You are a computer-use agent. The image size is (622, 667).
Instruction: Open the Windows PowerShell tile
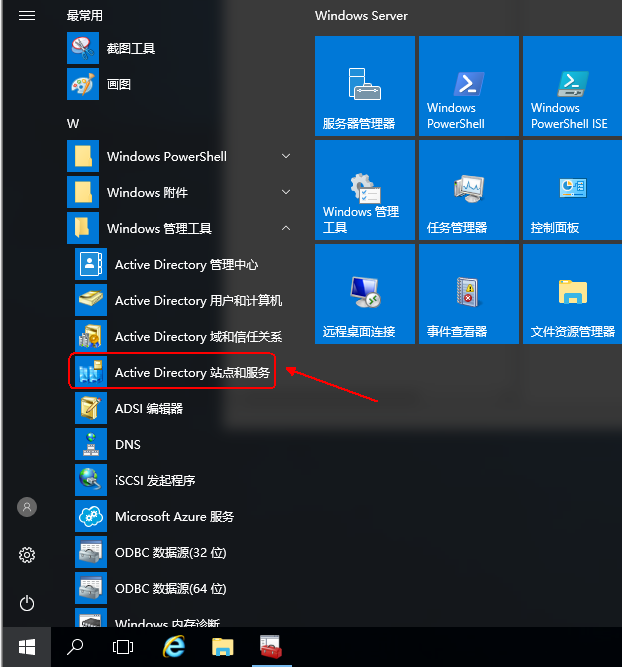pyautogui.click(x=469, y=86)
